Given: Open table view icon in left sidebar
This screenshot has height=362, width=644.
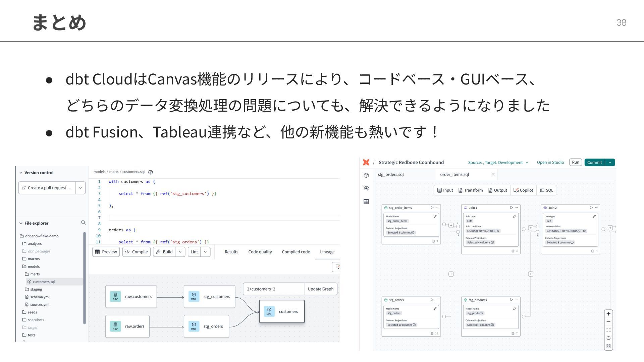Looking at the screenshot, I should pos(366,201).
